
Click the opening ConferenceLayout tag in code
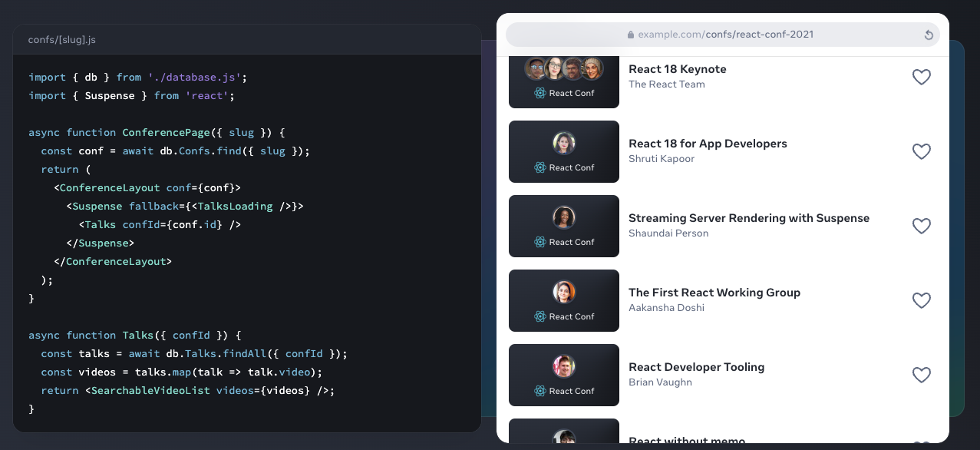coord(147,187)
